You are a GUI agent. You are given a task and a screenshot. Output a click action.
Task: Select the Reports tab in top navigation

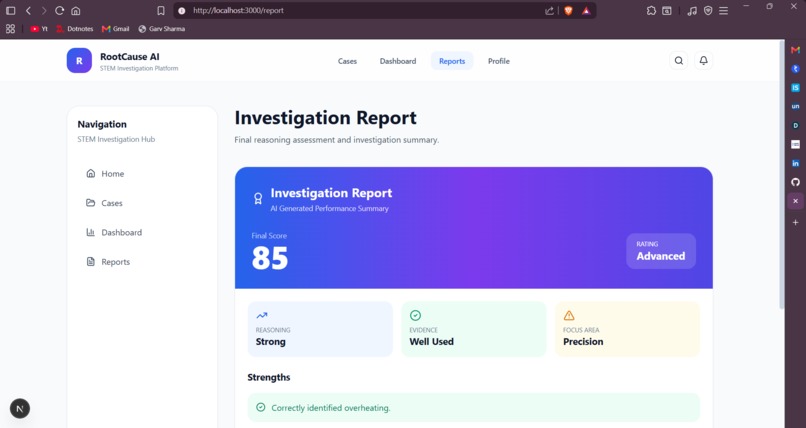(x=452, y=61)
